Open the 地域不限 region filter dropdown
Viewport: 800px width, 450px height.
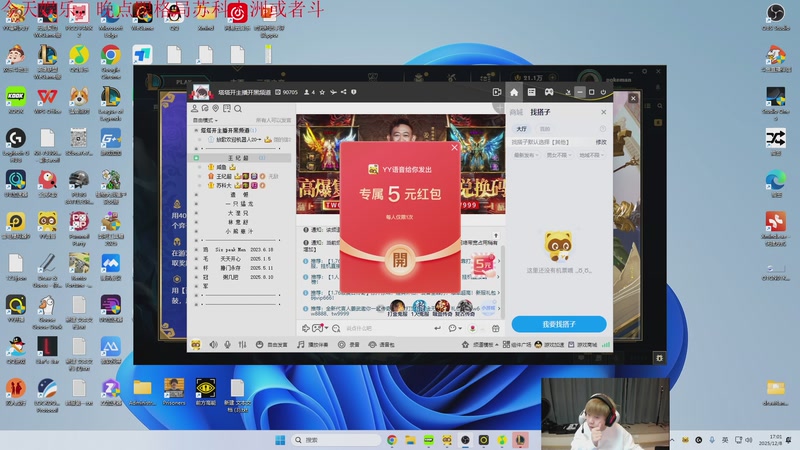coord(591,155)
